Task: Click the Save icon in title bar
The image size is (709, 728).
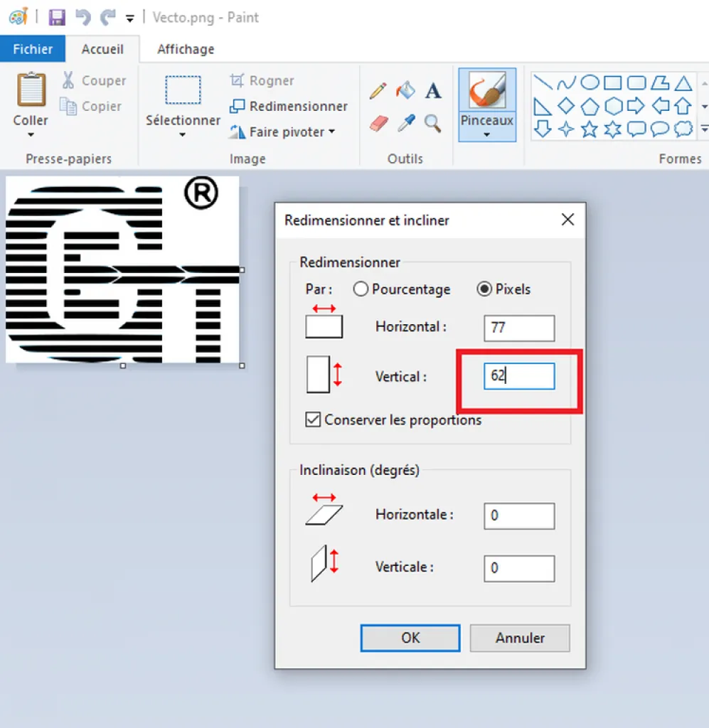Action: tap(57, 18)
